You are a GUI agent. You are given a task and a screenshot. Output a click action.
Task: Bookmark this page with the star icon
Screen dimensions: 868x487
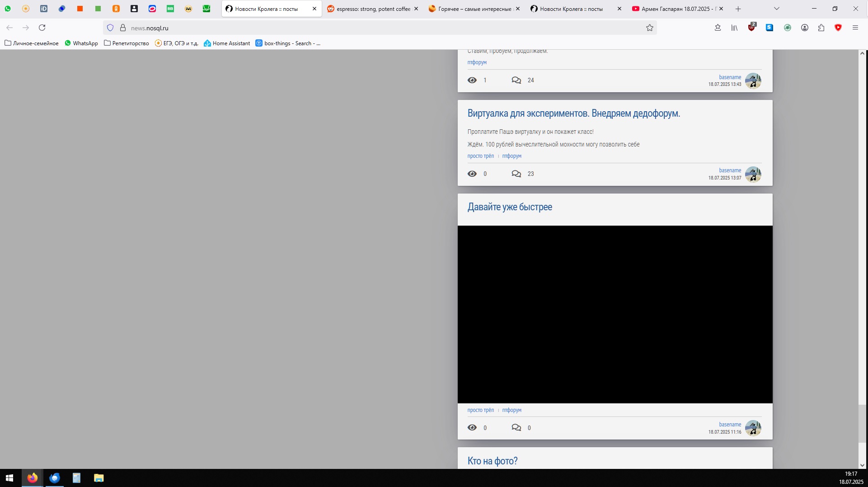point(649,28)
